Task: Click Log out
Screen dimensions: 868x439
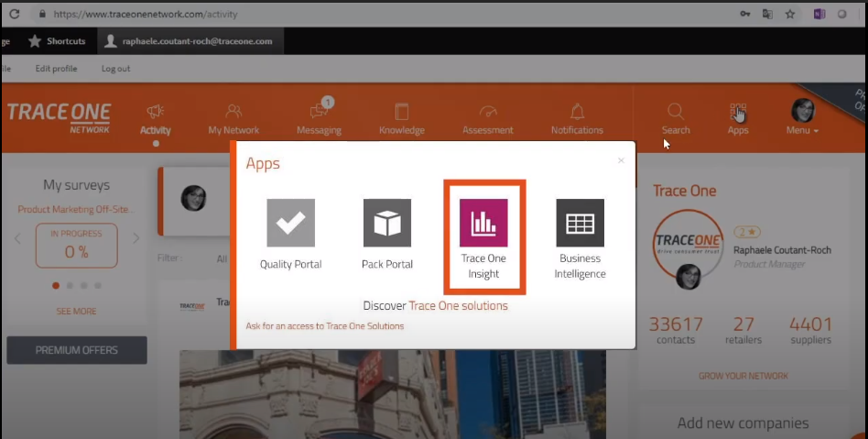Action: pos(115,69)
